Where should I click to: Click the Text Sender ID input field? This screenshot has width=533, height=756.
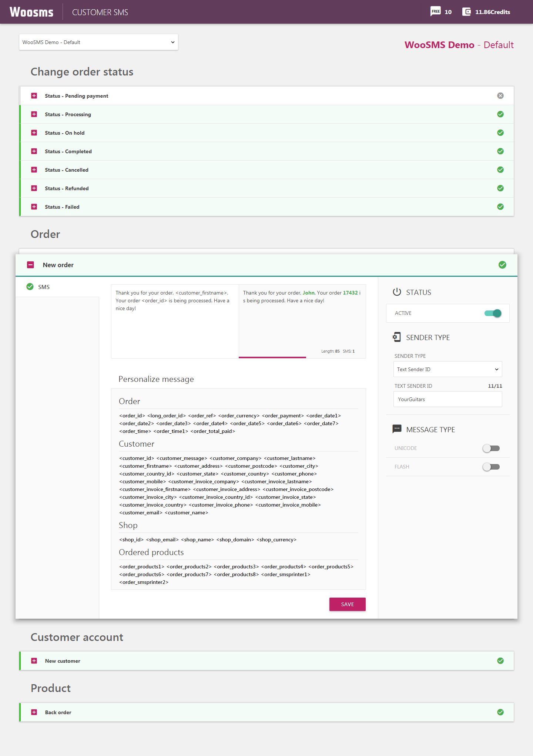447,399
